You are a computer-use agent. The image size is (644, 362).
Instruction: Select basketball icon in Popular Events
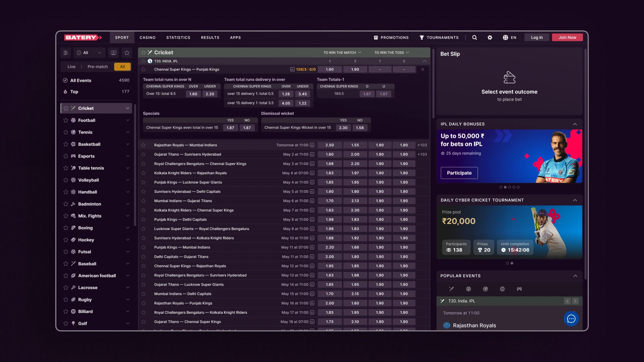(502, 289)
